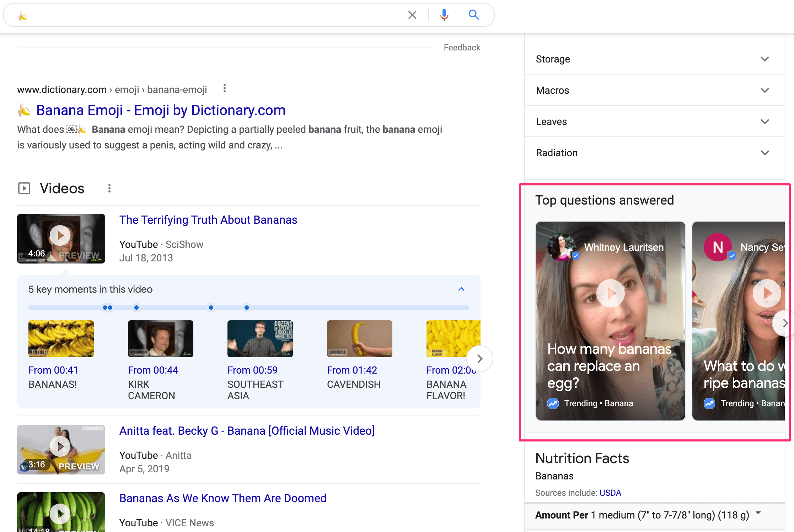Expand the Leaves section

[654, 121]
